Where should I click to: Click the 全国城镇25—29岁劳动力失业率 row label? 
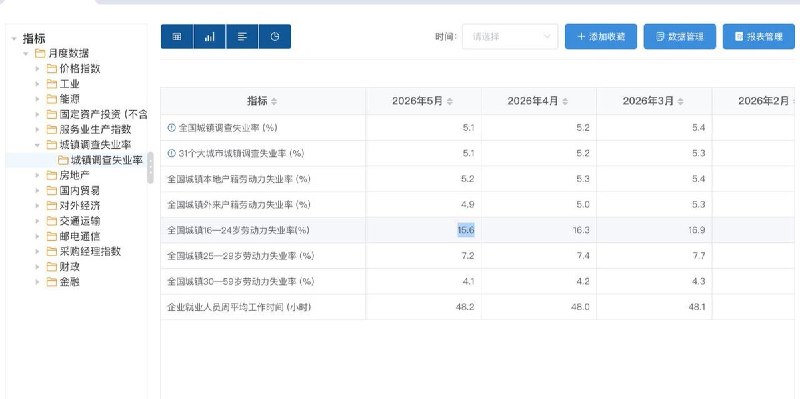tap(240, 256)
